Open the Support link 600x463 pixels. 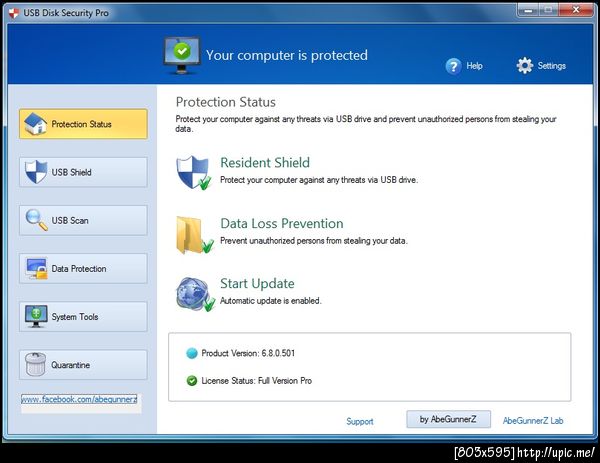(x=360, y=421)
